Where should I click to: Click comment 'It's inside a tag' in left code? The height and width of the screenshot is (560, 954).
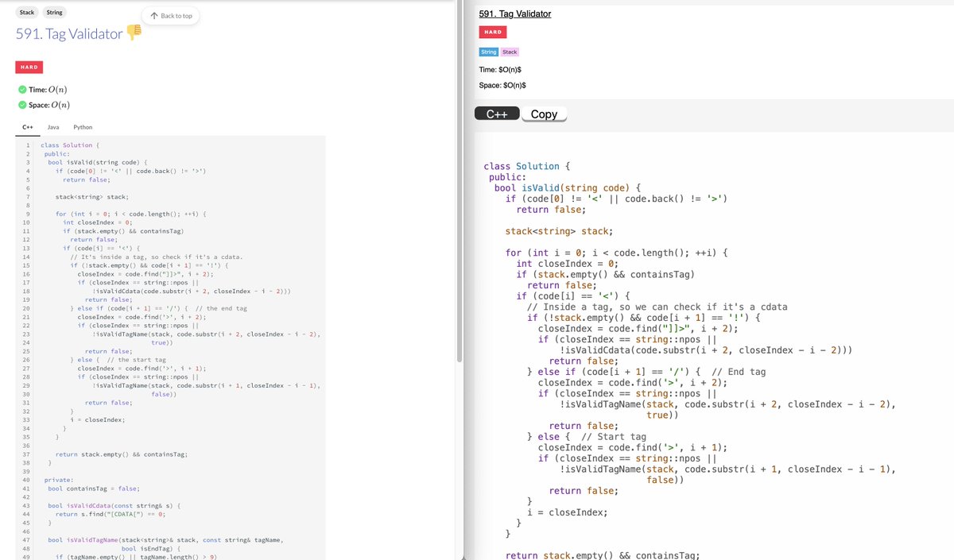coord(157,257)
